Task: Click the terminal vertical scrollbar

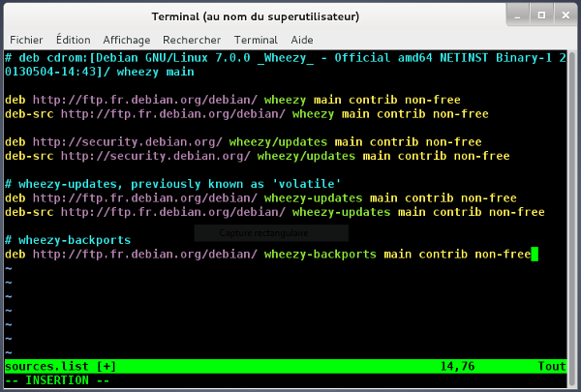Action: click(x=572, y=219)
